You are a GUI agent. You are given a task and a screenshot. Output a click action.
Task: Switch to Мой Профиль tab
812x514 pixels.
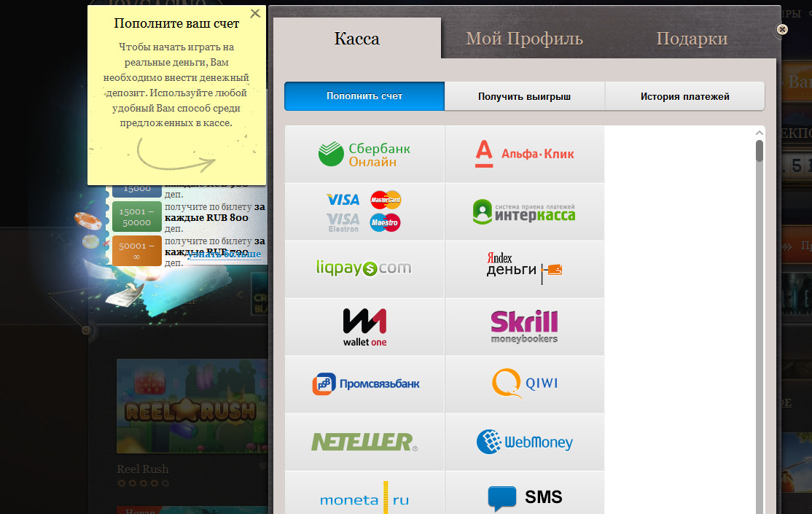524,39
